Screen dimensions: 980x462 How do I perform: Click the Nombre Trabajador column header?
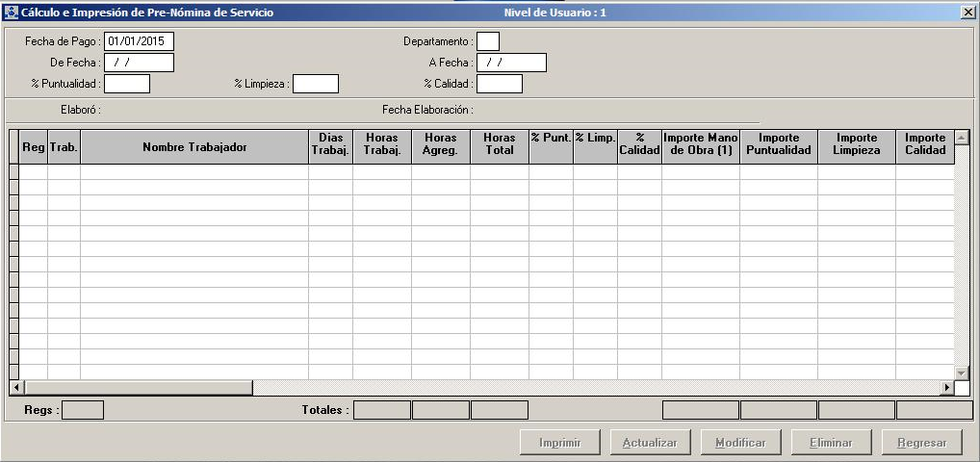click(194, 147)
